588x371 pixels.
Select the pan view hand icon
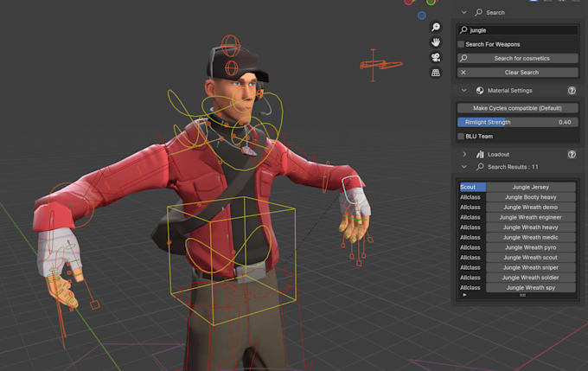point(436,42)
